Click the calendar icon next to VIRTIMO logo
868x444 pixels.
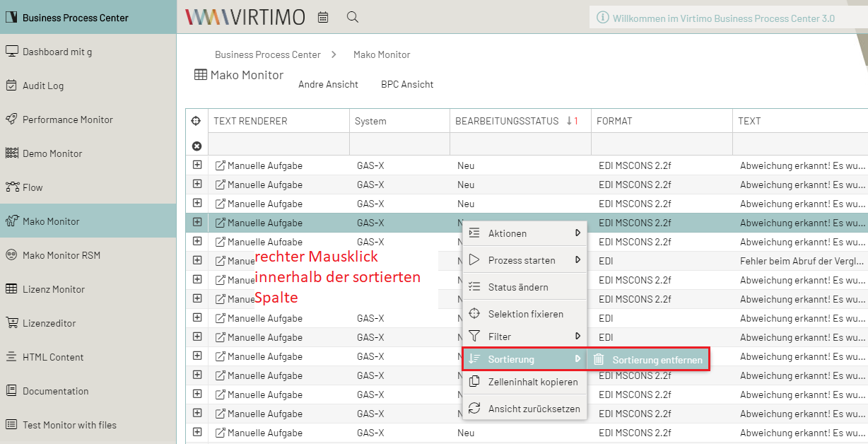pos(323,17)
